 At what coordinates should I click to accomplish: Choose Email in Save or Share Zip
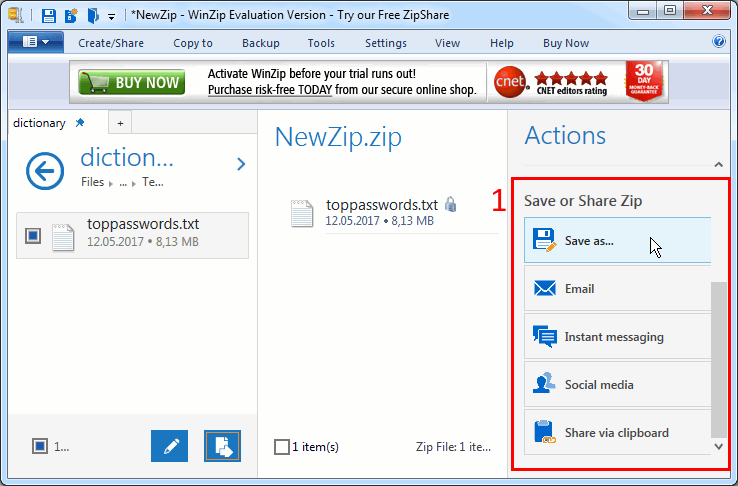tap(616, 289)
